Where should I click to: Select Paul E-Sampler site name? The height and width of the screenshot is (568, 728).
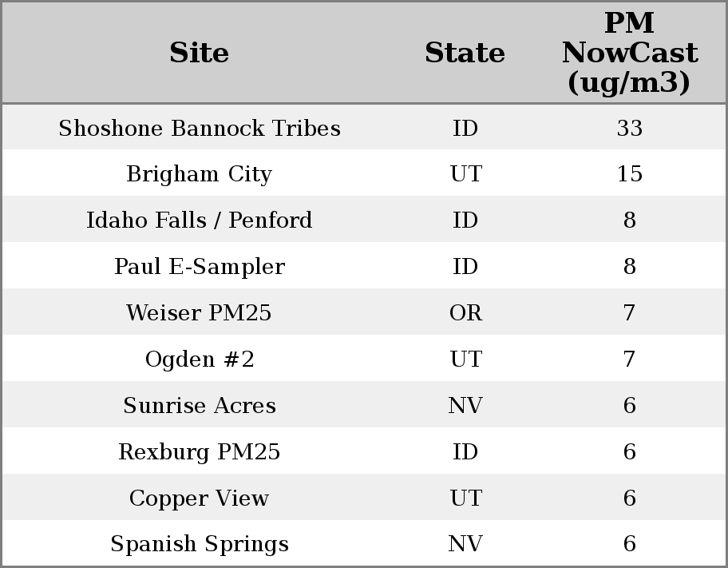point(200,267)
